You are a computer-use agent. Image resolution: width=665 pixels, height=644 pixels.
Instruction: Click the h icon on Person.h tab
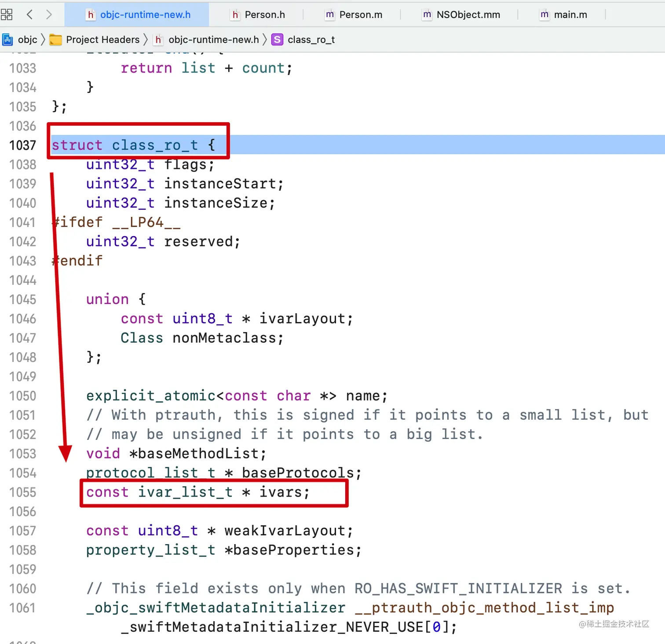pos(235,15)
